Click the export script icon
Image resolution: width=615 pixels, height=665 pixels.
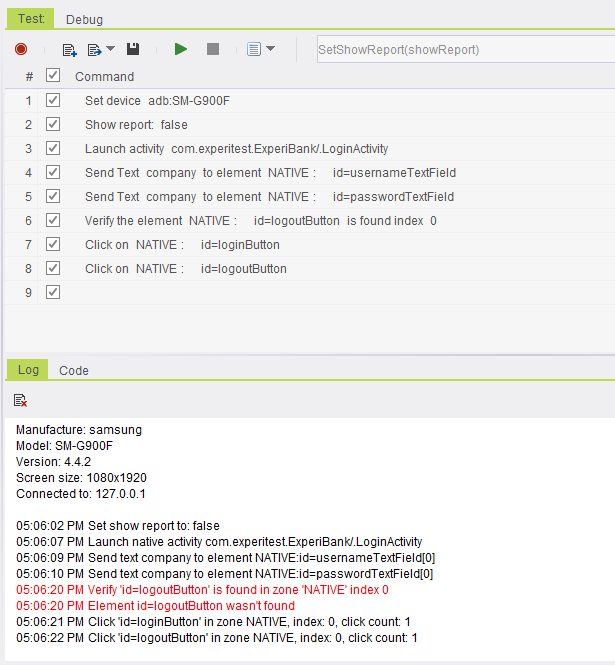[95, 49]
